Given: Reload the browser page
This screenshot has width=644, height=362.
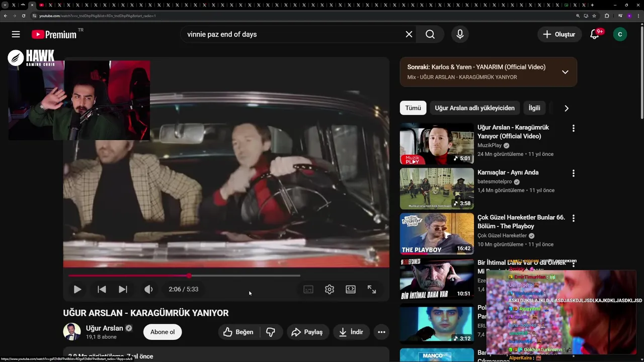Looking at the screenshot, I should tap(24, 16).
